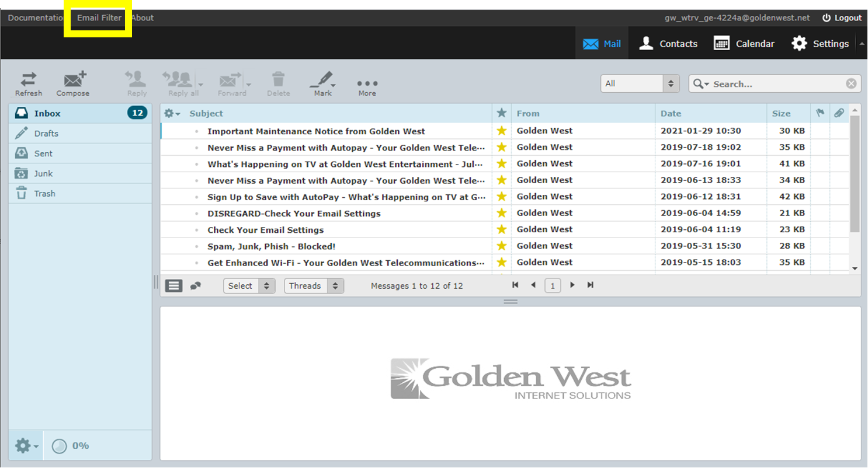This screenshot has width=868, height=468.
Task: Switch to the Contacts tab
Action: click(668, 43)
